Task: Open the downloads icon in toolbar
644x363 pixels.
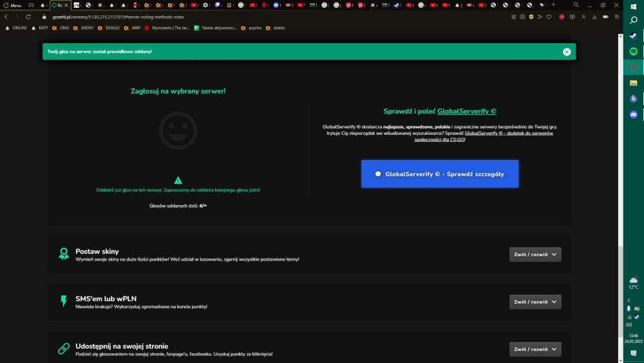Action: tap(594, 17)
